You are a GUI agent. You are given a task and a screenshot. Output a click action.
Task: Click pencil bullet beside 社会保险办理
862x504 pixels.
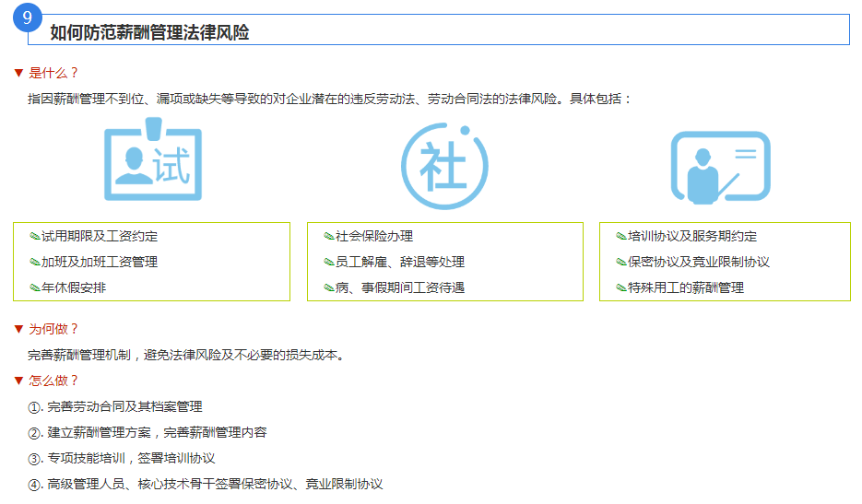[x=329, y=237]
